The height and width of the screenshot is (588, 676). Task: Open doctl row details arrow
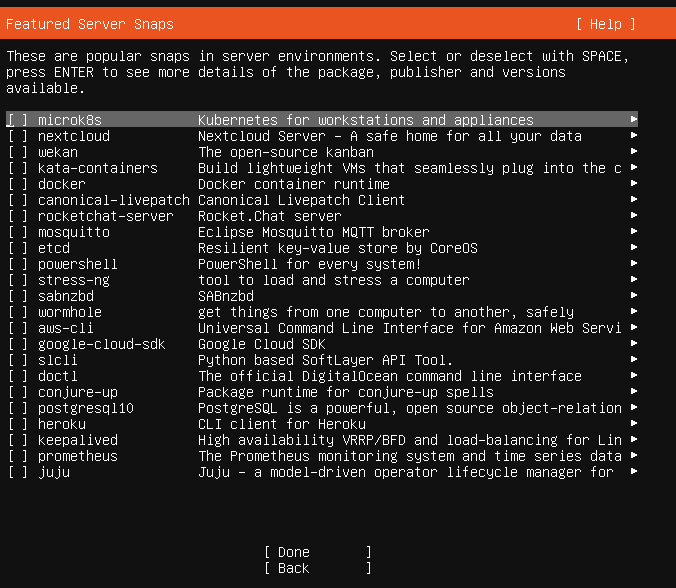pyautogui.click(x=633, y=375)
